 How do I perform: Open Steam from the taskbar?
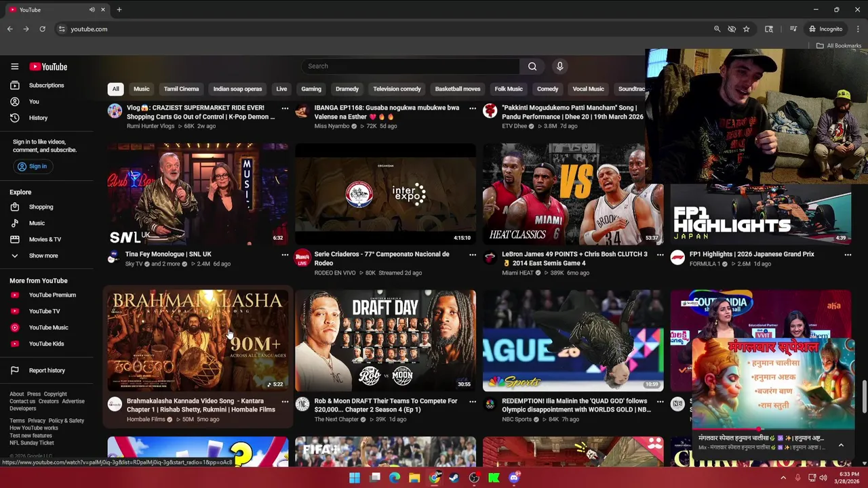pyautogui.click(x=454, y=478)
